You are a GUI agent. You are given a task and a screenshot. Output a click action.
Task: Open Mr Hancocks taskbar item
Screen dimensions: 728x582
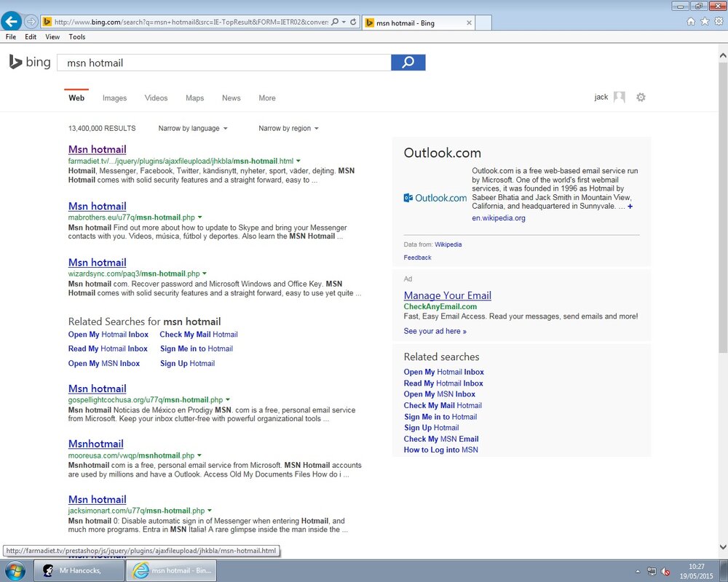coord(79,570)
